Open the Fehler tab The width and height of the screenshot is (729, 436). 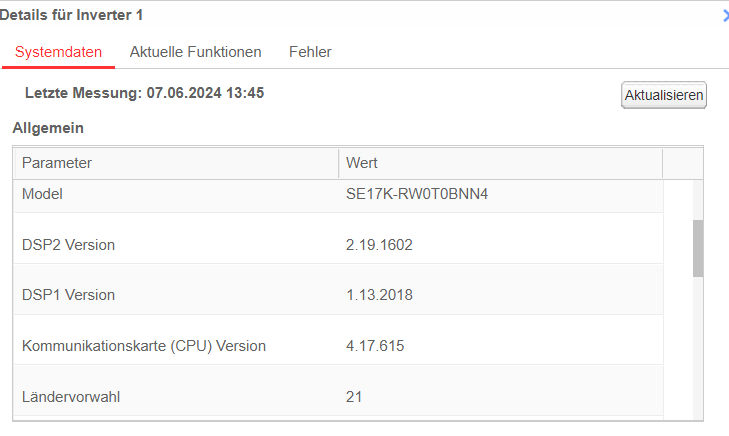(x=310, y=52)
